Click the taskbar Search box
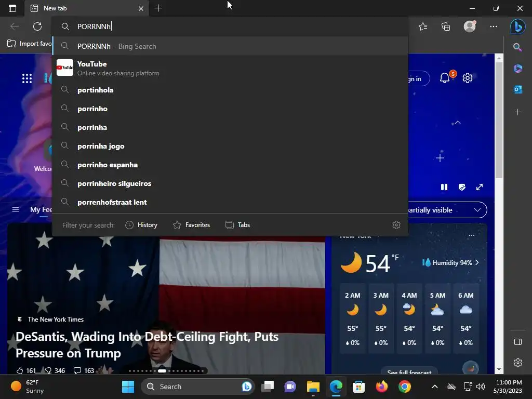This screenshot has height=399, width=532. tap(197, 387)
